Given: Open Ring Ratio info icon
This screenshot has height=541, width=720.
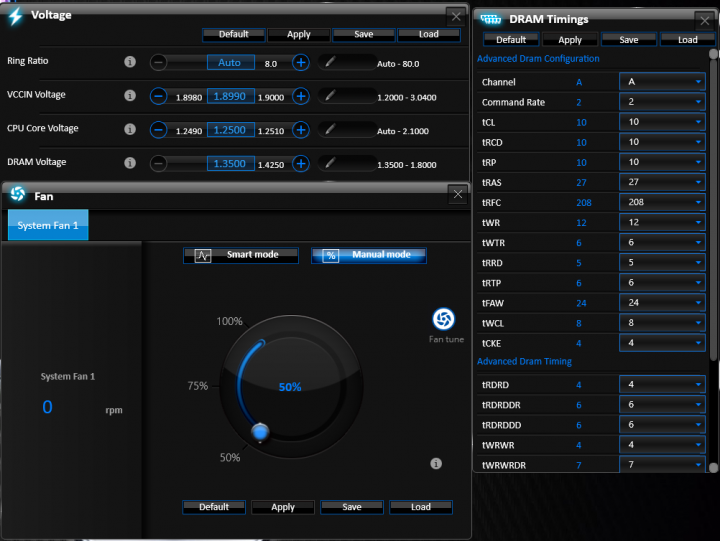Looking at the screenshot, I should tap(130, 62).
